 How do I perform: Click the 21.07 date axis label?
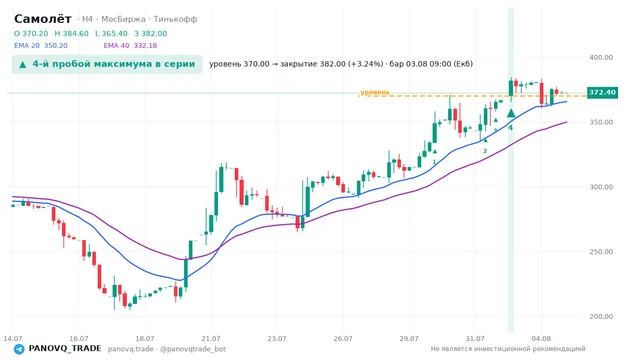point(211,339)
